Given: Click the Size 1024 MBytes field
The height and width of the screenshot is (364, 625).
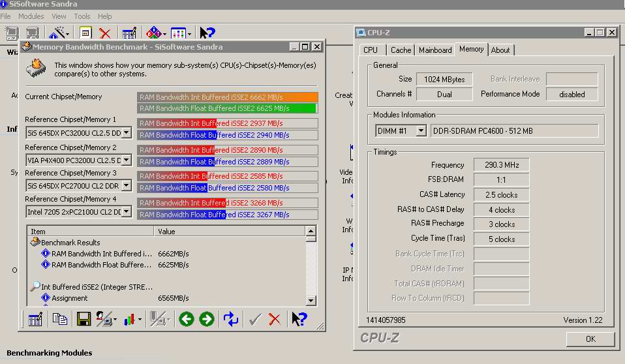Looking at the screenshot, I should pos(444,79).
